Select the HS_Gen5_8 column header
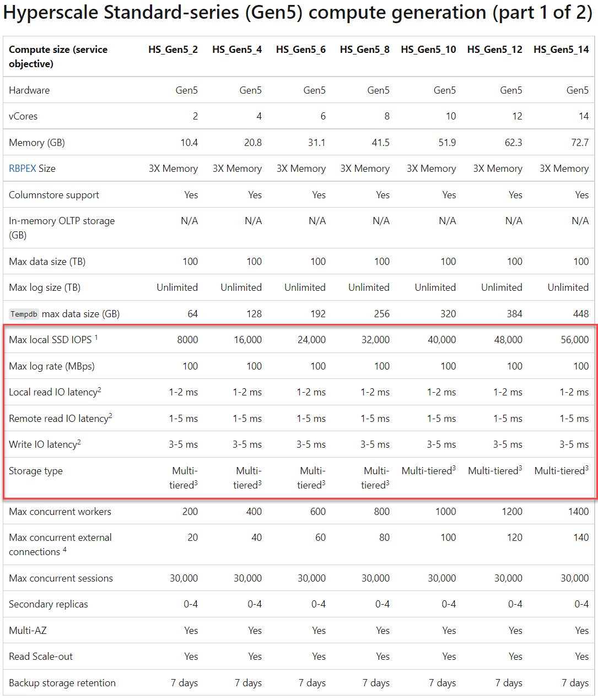Viewport: 598px width, 700px height. pos(365,50)
